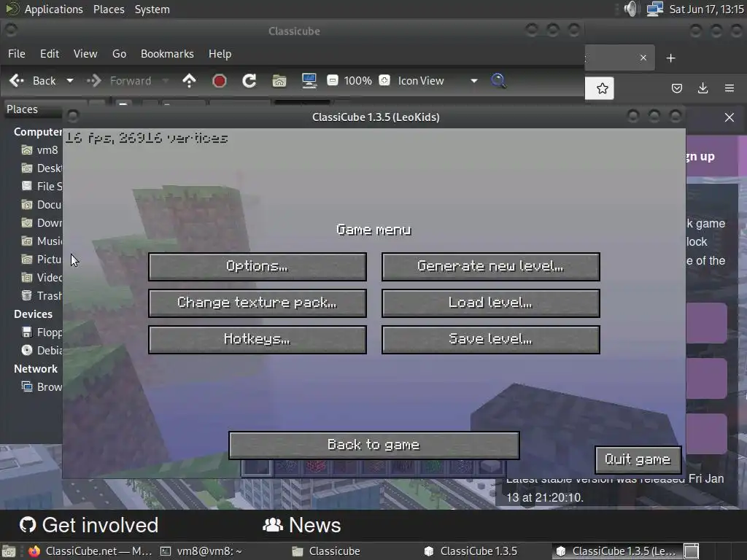
Task: Click Save level button
Action: tap(491, 340)
